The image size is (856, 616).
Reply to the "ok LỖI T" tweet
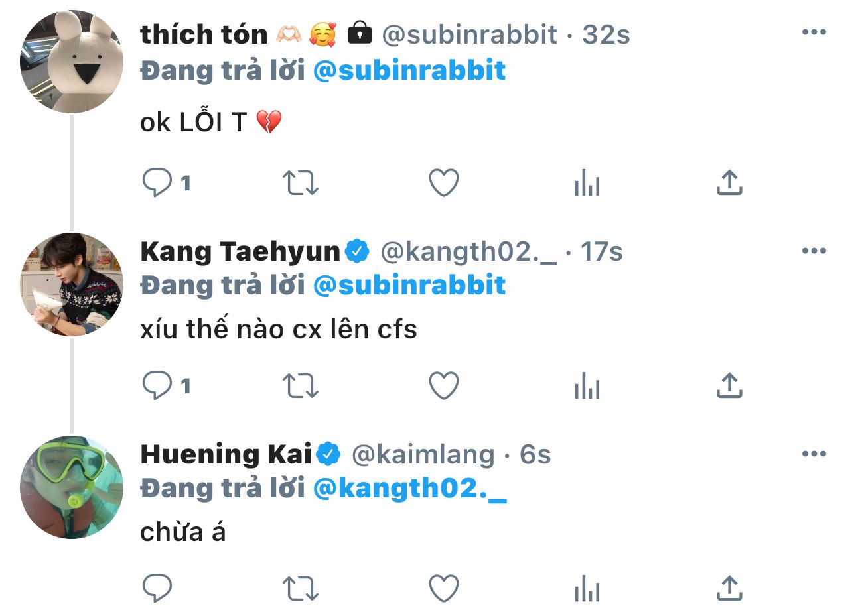pos(157,183)
